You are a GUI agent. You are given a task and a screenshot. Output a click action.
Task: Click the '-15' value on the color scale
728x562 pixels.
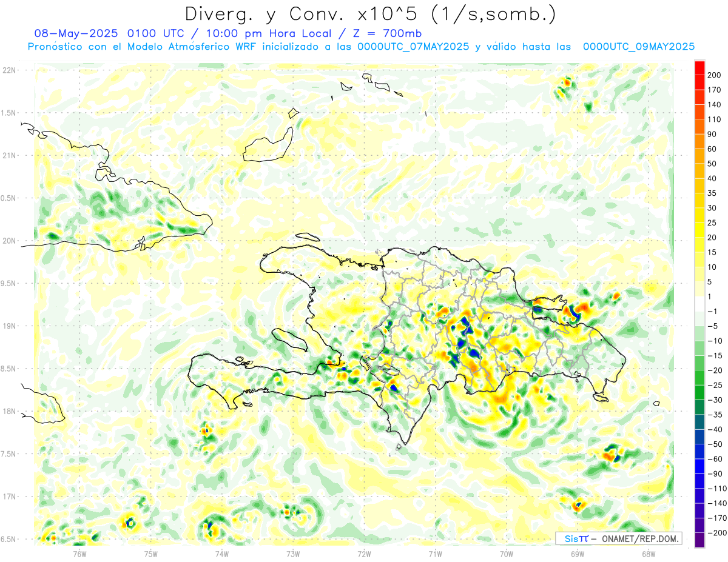(x=714, y=356)
